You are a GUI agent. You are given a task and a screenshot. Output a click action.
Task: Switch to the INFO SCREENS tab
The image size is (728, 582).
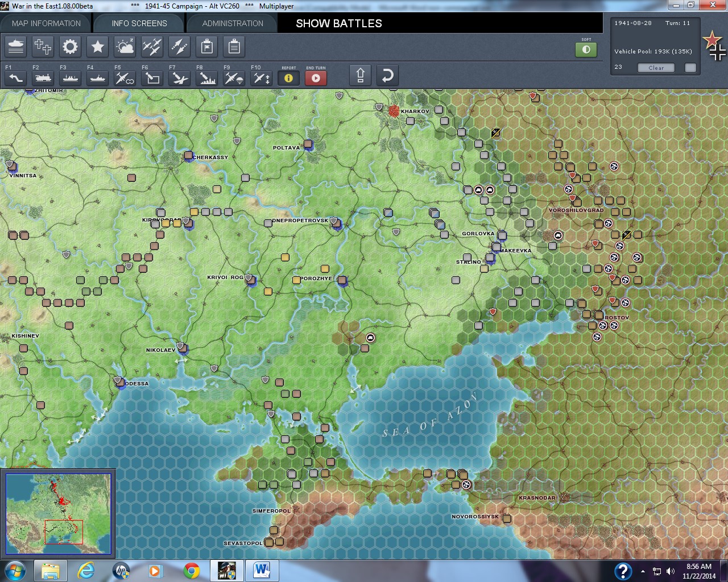click(x=139, y=23)
